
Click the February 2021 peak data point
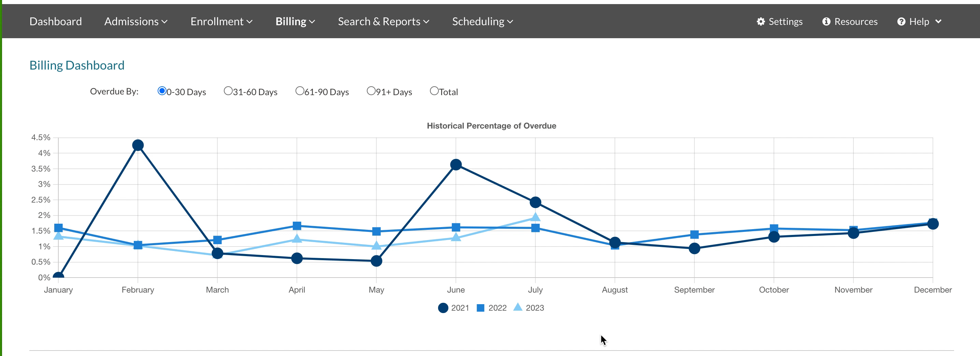tap(138, 145)
